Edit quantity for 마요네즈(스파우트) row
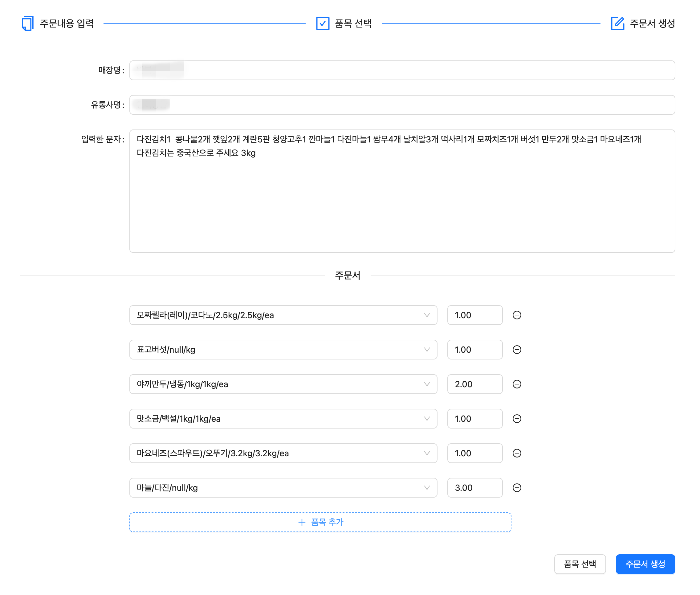Screen dimensions: 700x595 pyautogui.click(x=474, y=453)
